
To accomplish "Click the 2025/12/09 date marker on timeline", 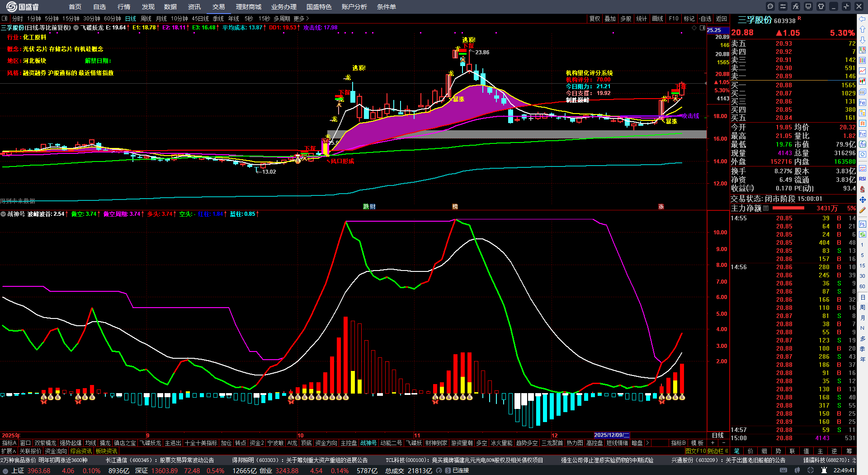I will [x=612, y=435].
